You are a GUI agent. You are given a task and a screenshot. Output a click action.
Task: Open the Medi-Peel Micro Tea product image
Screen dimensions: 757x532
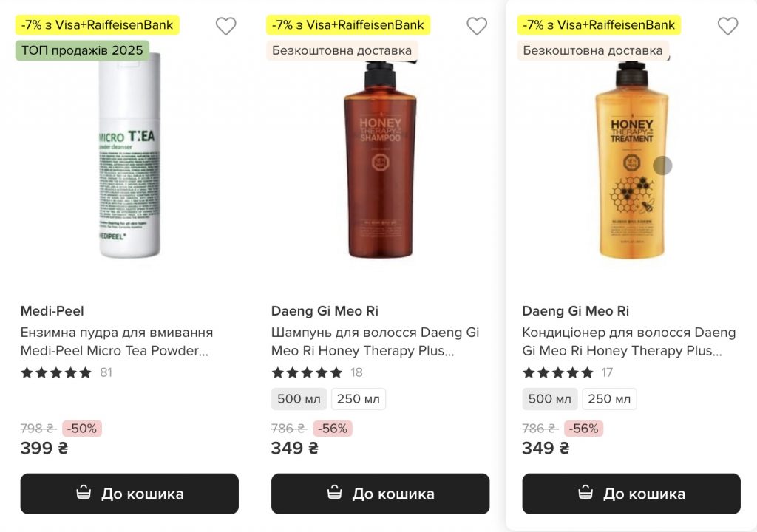click(x=129, y=159)
